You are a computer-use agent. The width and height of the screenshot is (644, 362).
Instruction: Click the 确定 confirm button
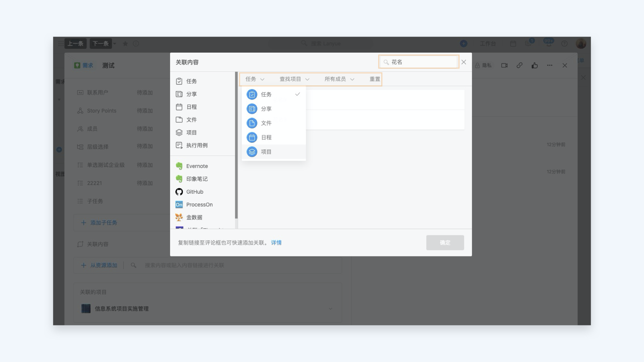445,243
